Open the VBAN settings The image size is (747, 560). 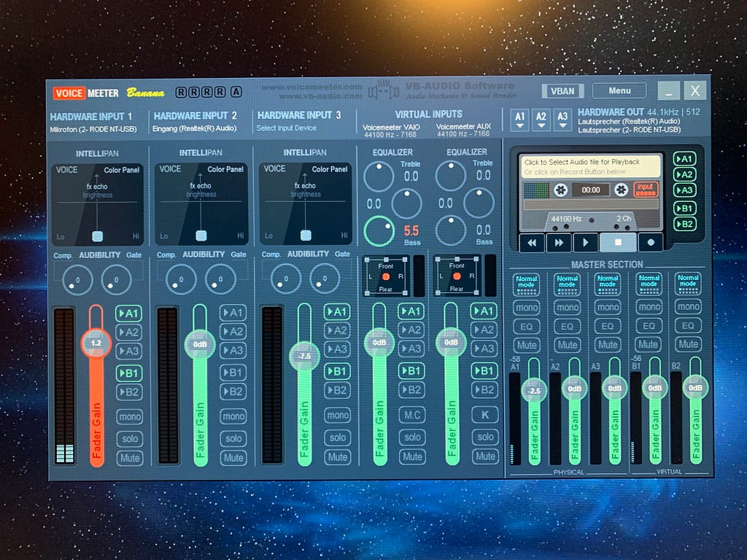[x=562, y=91]
